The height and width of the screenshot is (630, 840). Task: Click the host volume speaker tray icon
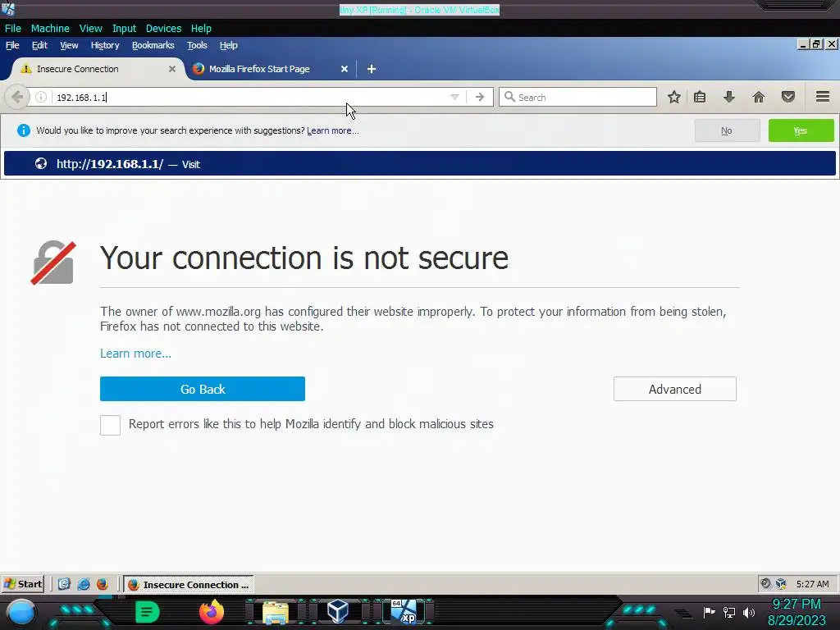tap(749, 612)
